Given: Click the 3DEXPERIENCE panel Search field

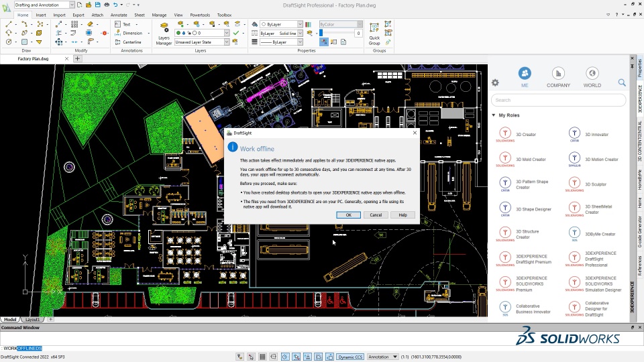Looking at the screenshot, I should [x=559, y=100].
